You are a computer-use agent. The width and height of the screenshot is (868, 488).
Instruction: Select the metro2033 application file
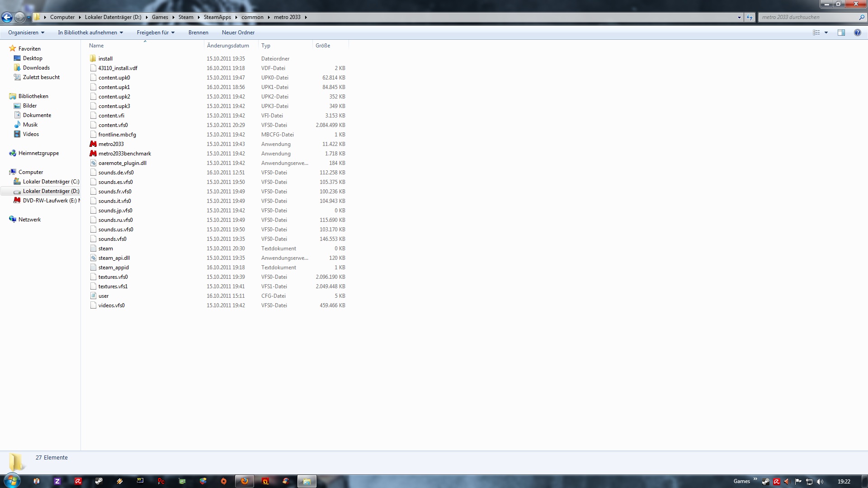coord(111,144)
